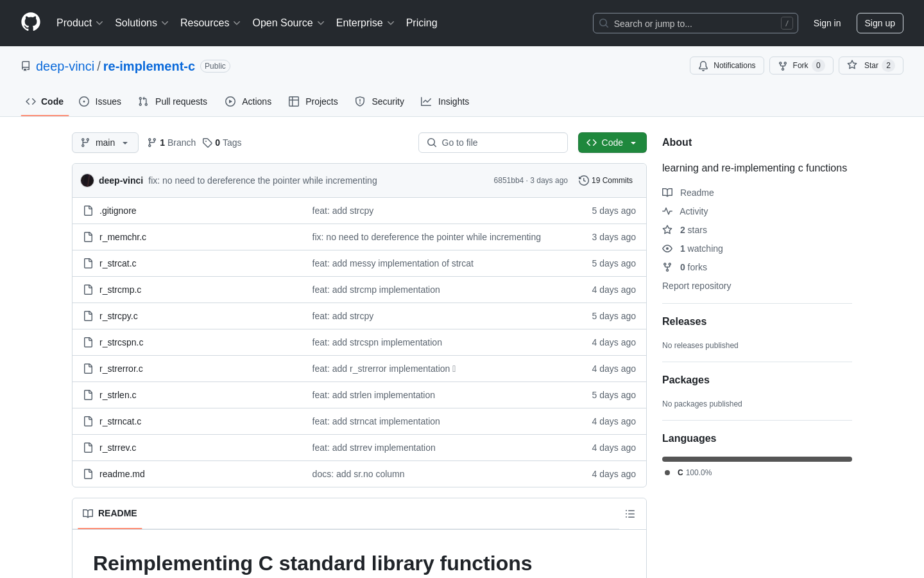
Task: Open the file icon beside r_memchr.c
Action: [89, 237]
